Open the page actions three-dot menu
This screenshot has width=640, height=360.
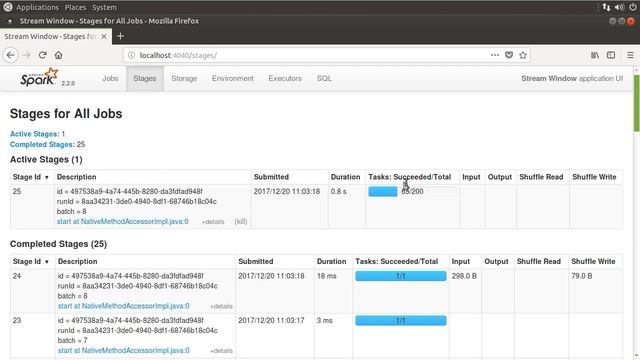tap(495, 55)
